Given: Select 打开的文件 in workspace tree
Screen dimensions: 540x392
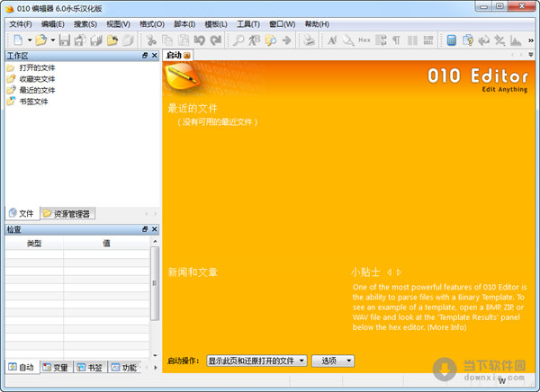Looking at the screenshot, I should point(37,67).
